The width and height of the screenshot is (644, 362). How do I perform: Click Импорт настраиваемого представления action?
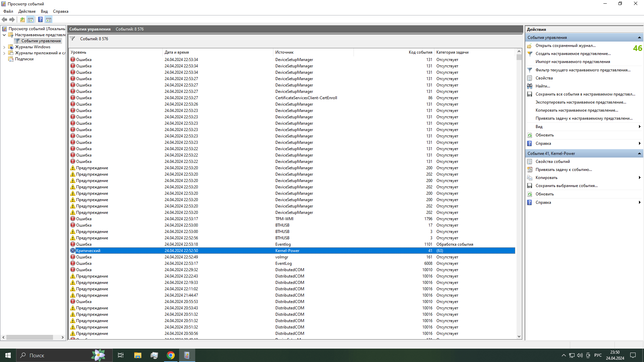point(573,62)
